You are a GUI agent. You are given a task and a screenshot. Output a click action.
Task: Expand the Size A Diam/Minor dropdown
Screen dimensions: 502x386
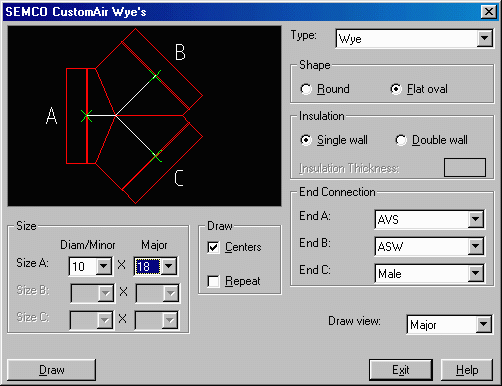point(104,266)
